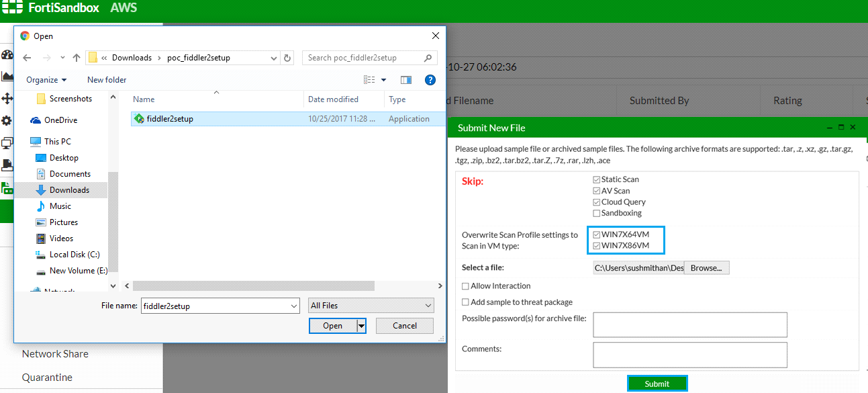Viewport: 868px width, 393px height.
Task: Uncheck the WIN7X64VM checkbox
Action: [x=597, y=234]
